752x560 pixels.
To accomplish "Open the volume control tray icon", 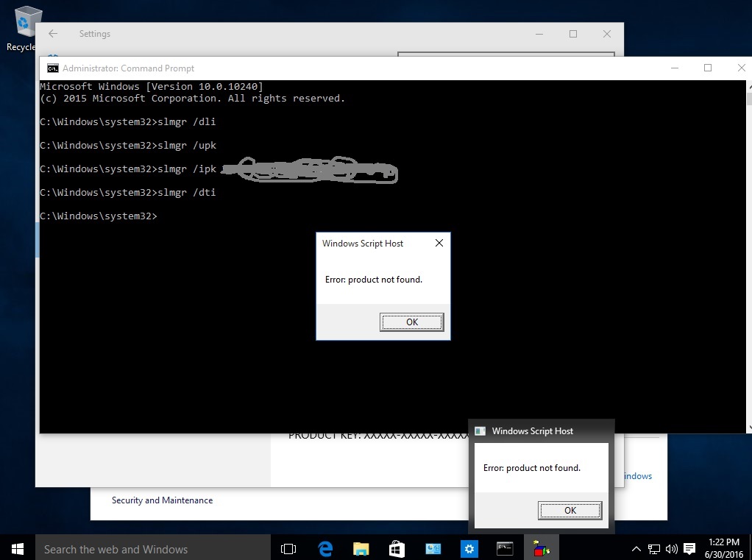I will pos(671,549).
